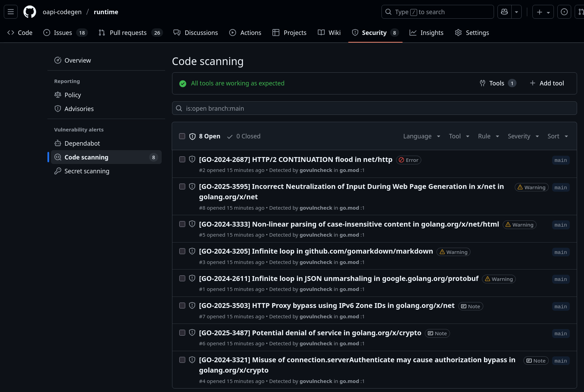Expand the Language filter dropdown
584x392 pixels.
pos(422,136)
